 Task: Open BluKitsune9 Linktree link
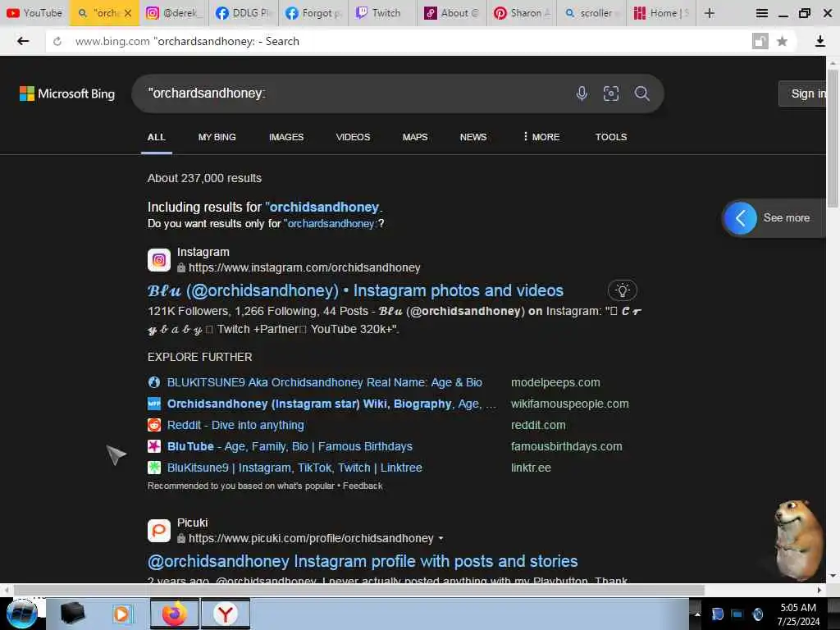tap(294, 468)
